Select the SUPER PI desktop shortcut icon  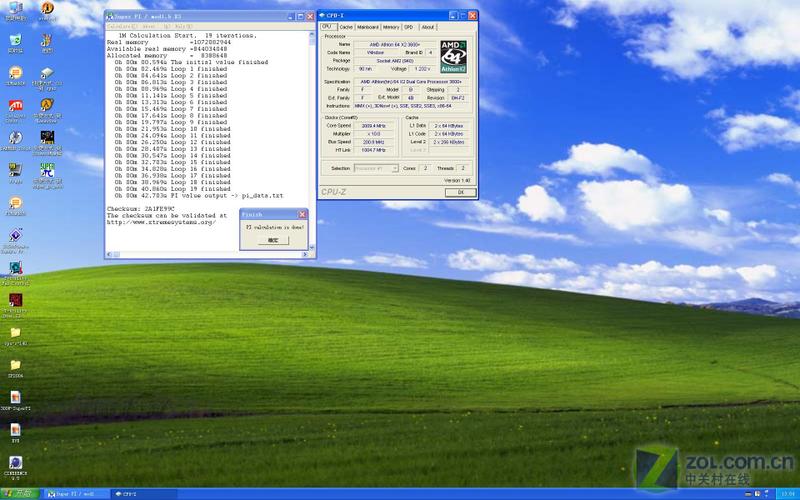pyautogui.click(x=47, y=170)
